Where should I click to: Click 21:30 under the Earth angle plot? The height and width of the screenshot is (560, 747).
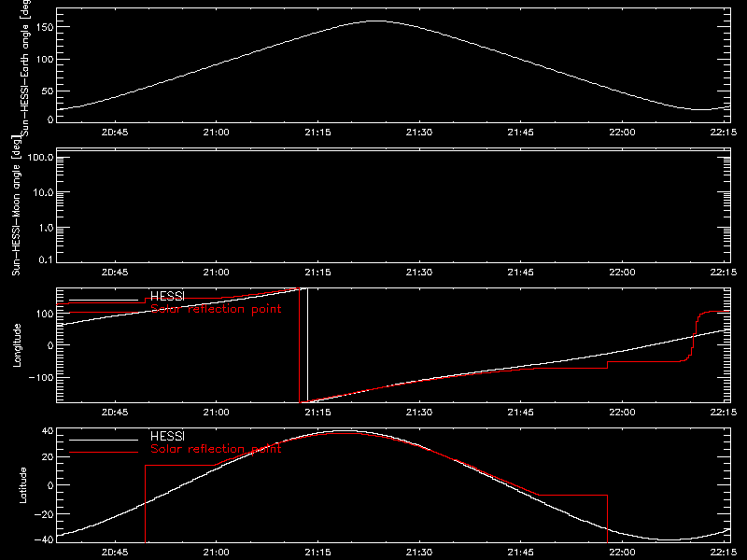point(419,133)
